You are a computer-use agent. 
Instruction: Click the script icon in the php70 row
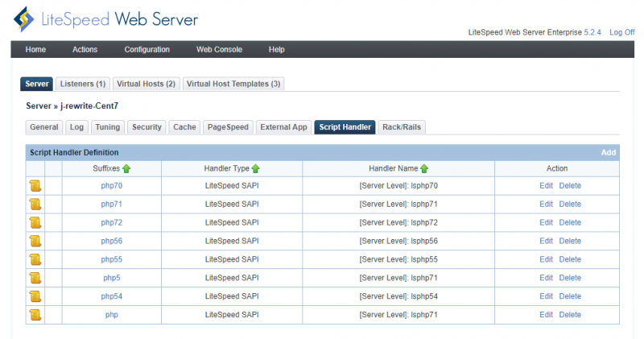point(35,186)
